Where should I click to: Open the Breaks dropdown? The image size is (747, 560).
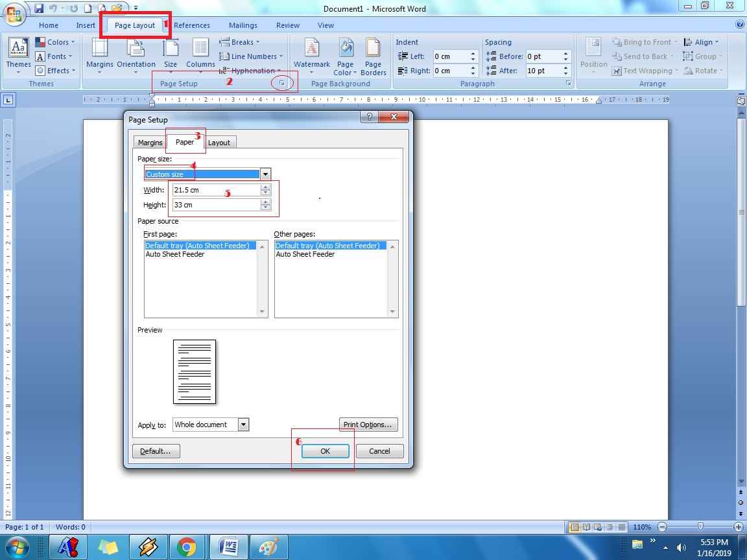239,41
